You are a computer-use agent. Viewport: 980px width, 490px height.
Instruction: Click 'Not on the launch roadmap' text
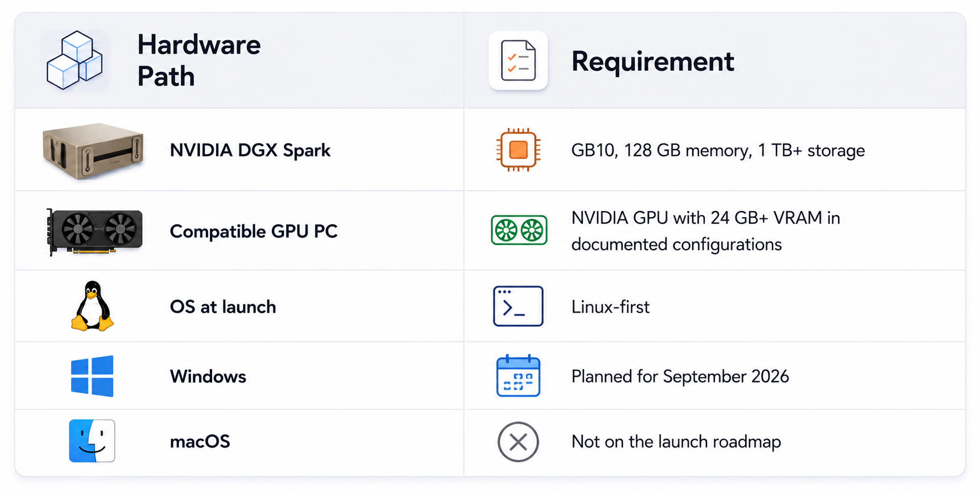[x=676, y=442]
